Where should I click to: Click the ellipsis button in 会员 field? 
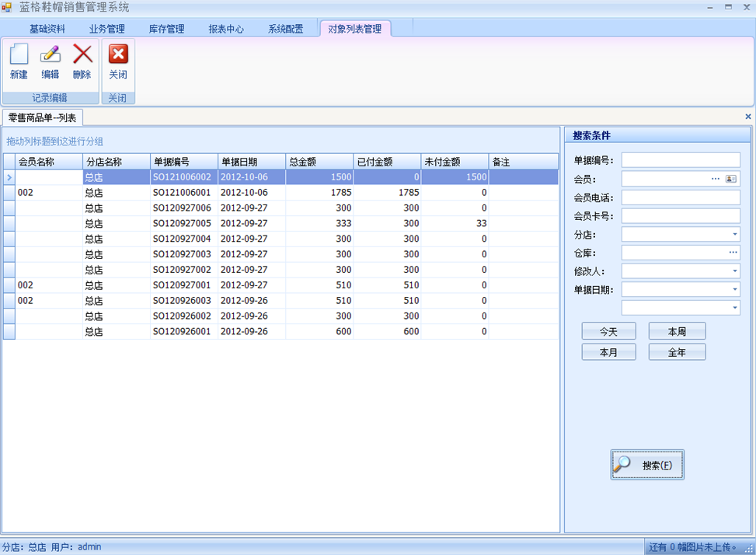click(x=716, y=179)
